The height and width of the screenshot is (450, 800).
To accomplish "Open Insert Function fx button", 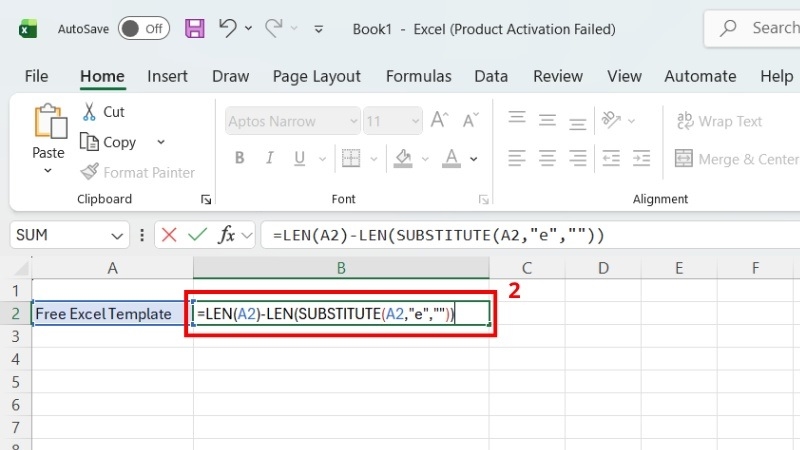I will (226, 235).
